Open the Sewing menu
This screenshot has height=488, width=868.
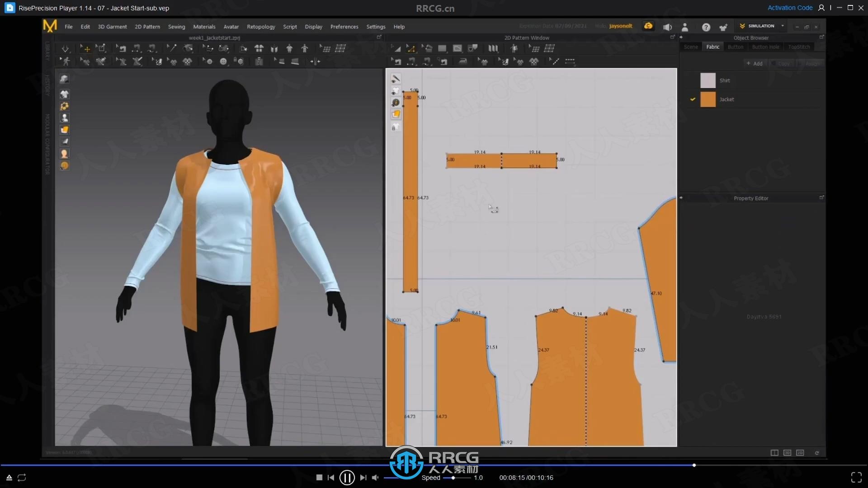176,27
